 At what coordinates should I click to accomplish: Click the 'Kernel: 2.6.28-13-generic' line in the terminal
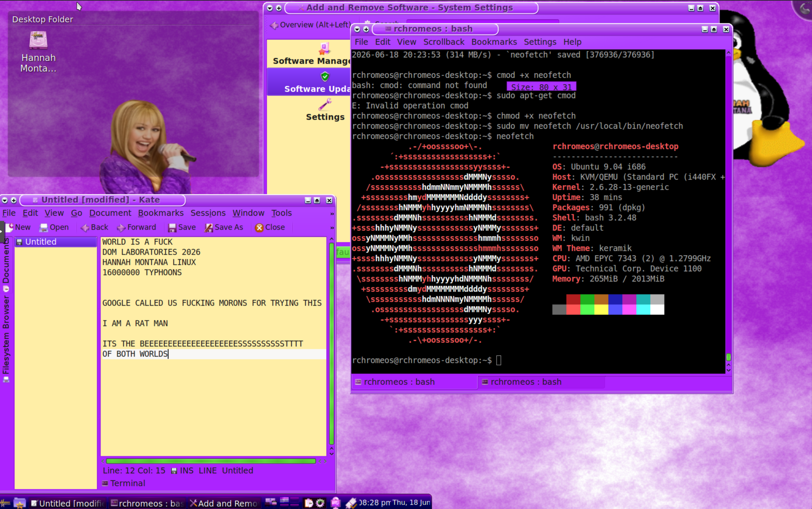coord(610,188)
